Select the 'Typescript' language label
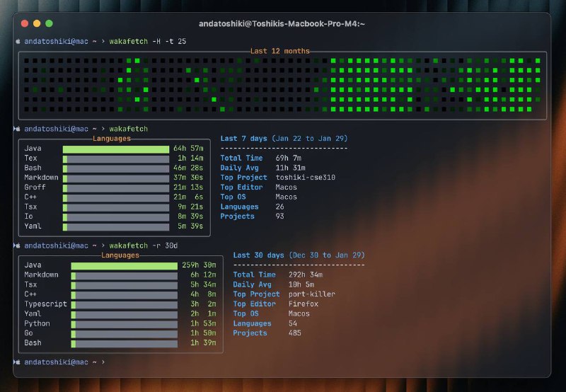Screen dimensions: 566x392 click(45, 304)
